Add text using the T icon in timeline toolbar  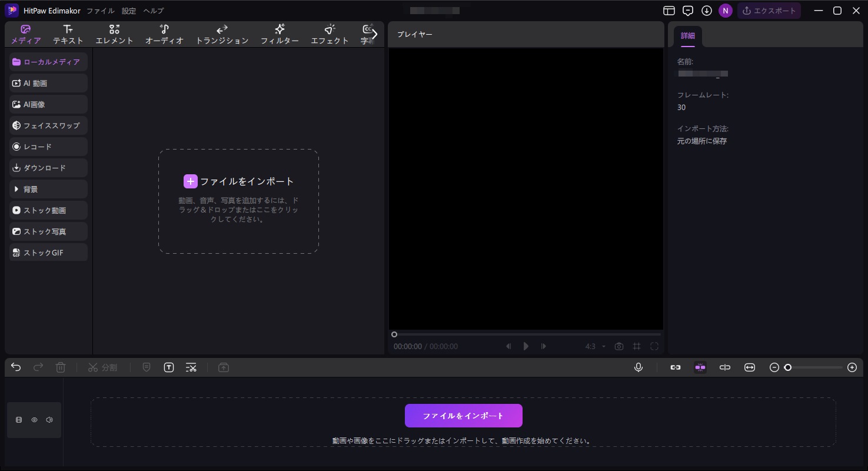tap(169, 367)
